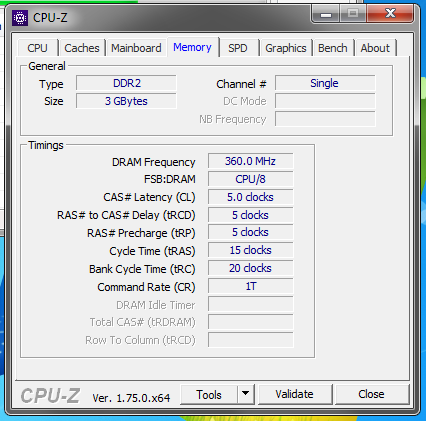This screenshot has width=426, height=421.
Task: Click the Channel # field showing Single
Action: pos(325,83)
